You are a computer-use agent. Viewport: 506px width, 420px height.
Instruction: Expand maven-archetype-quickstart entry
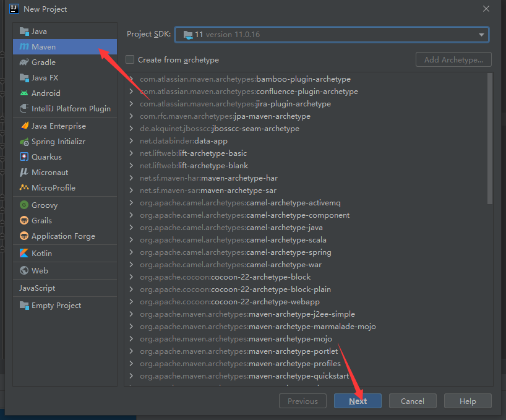[131, 376]
